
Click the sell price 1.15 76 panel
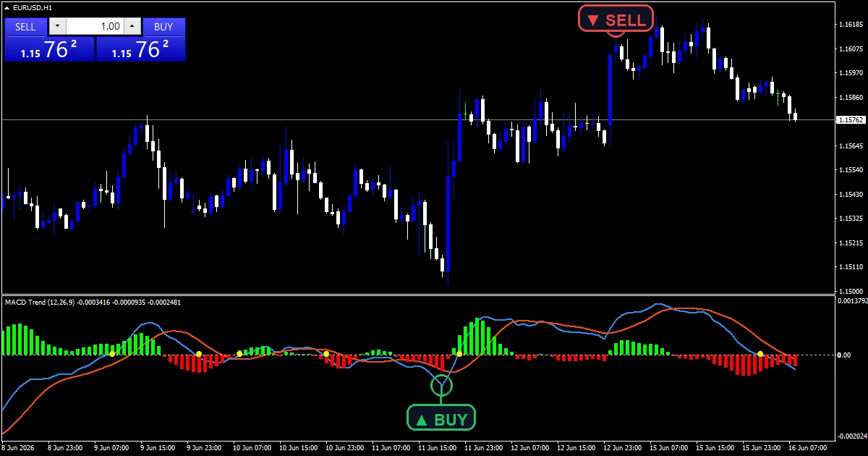pos(49,49)
